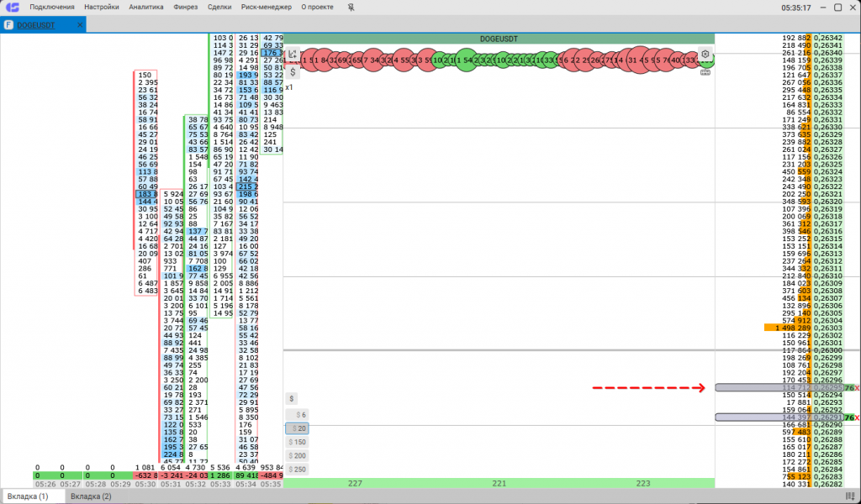861x504 pixels.
Task: Open the Аналитика menu
Action: coord(146,7)
